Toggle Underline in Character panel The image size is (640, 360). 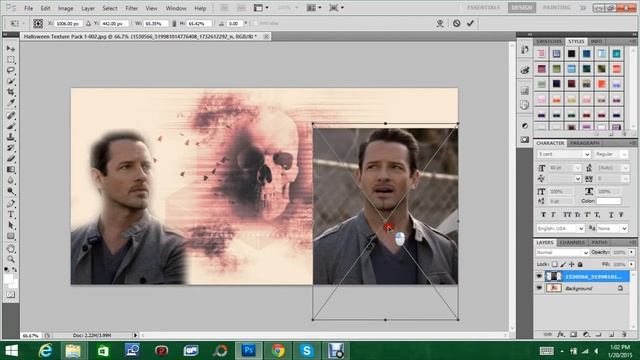(611, 215)
